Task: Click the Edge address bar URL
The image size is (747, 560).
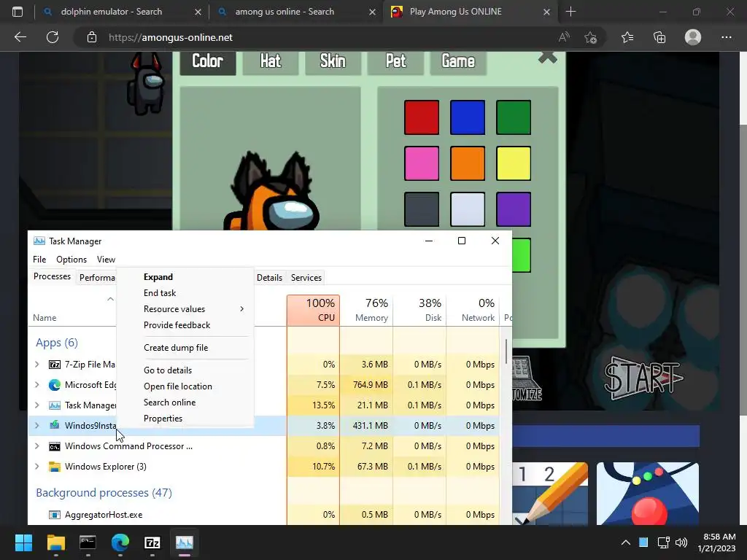Action: coord(171,37)
